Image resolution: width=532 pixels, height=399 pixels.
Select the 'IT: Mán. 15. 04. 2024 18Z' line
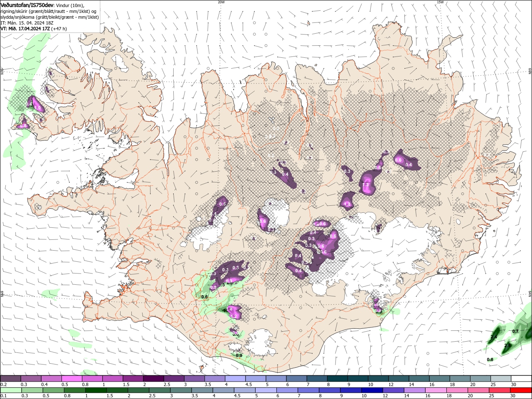(x=27, y=22)
